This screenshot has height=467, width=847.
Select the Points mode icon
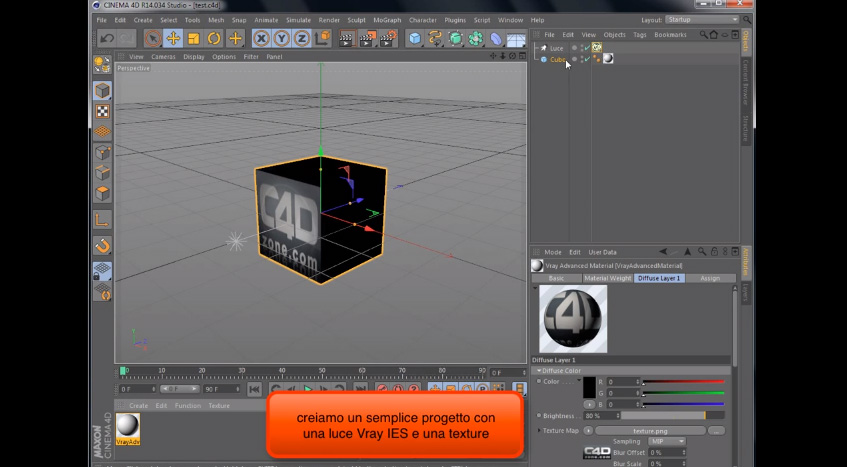tap(103, 152)
